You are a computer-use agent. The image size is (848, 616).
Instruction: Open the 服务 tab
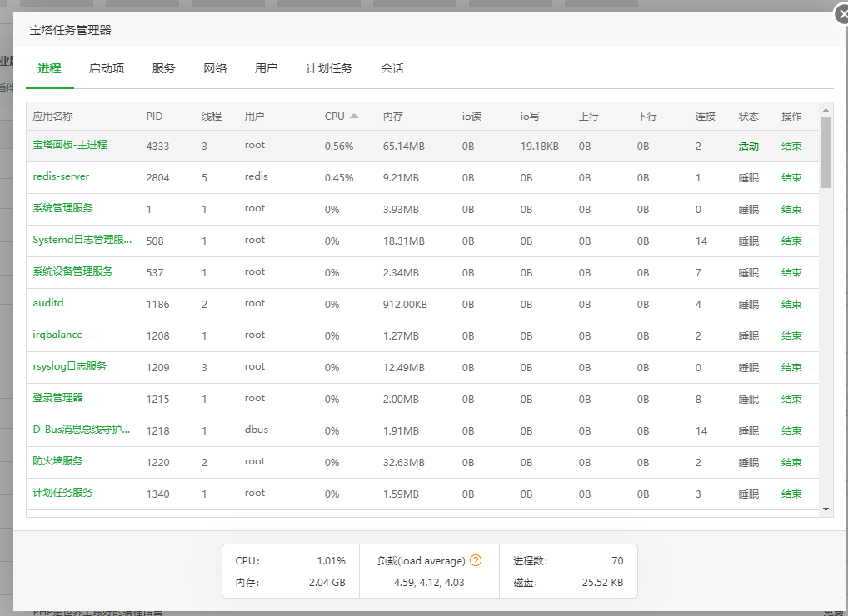click(163, 69)
